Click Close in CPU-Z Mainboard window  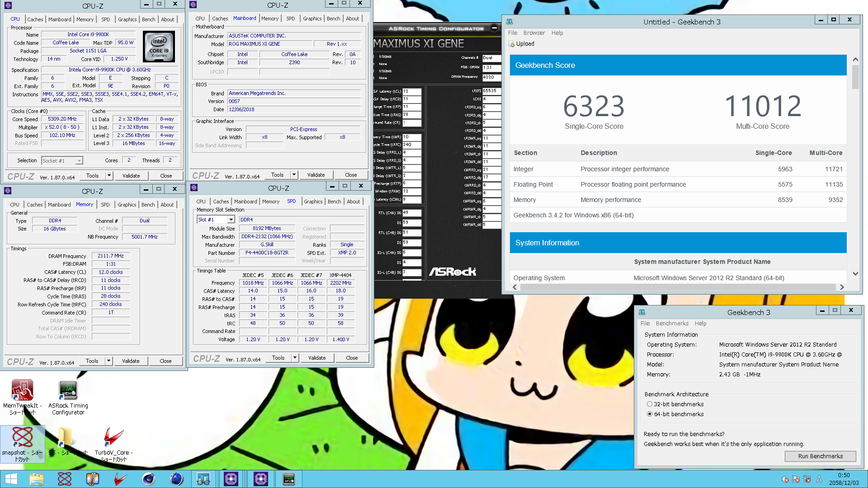(351, 175)
